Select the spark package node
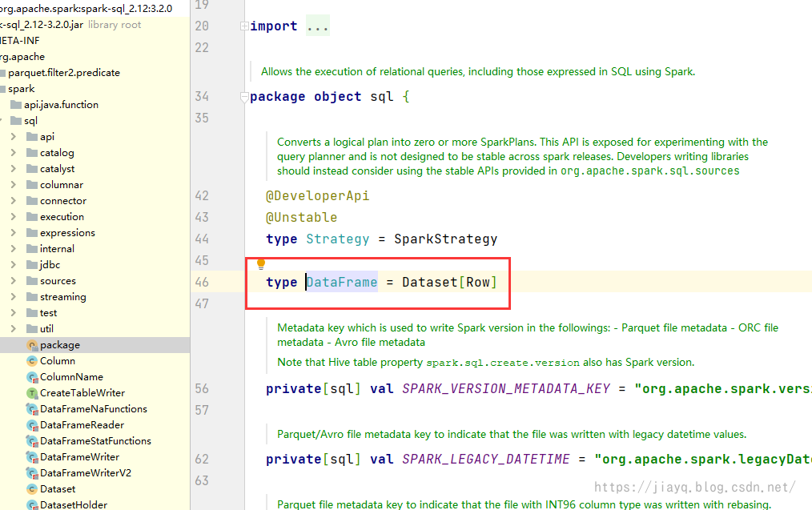This screenshot has height=510, width=812. tap(22, 89)
